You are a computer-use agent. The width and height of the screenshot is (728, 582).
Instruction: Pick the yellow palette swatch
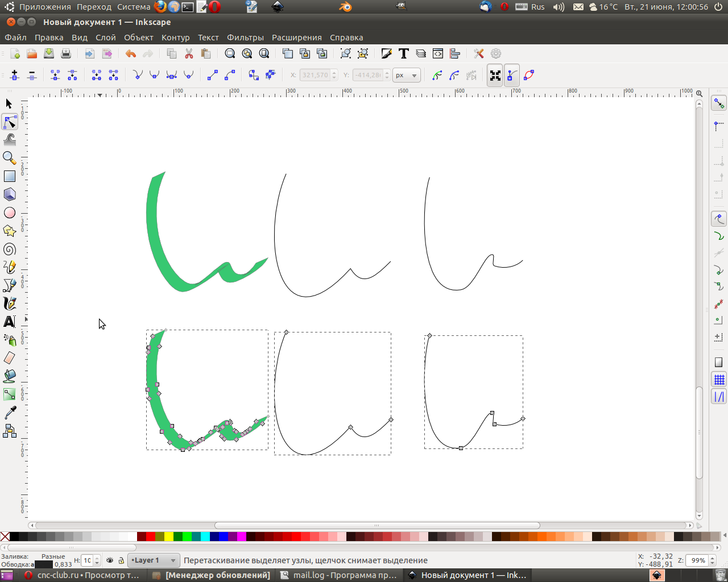click(x=168, y=536)
